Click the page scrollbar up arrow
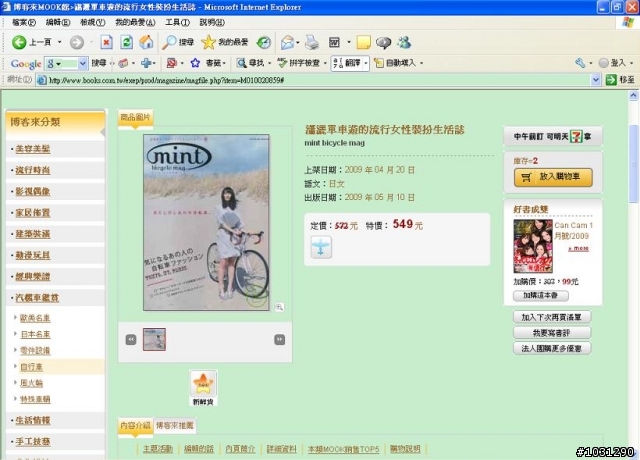The width and height of the screenshot is (640, 460). (633, 96)
